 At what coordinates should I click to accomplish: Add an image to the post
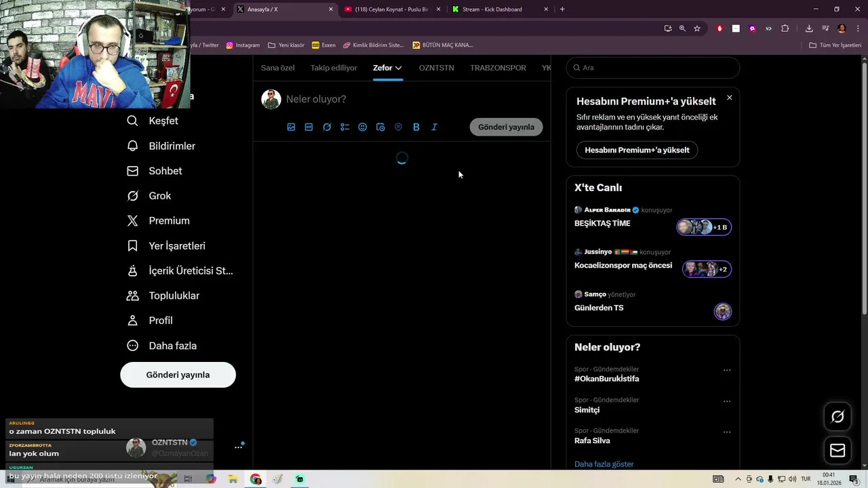pos(291,127)
